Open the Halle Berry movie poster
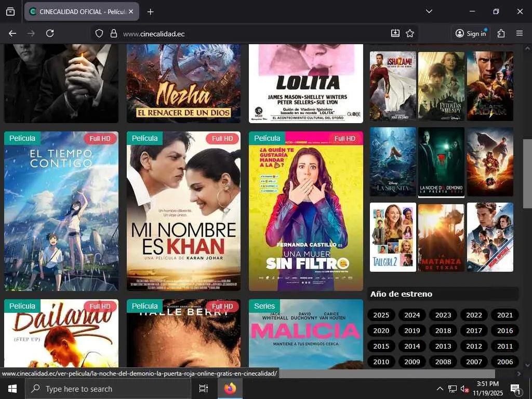Viewport: 532px width, 399px height. tap(183, 334)
